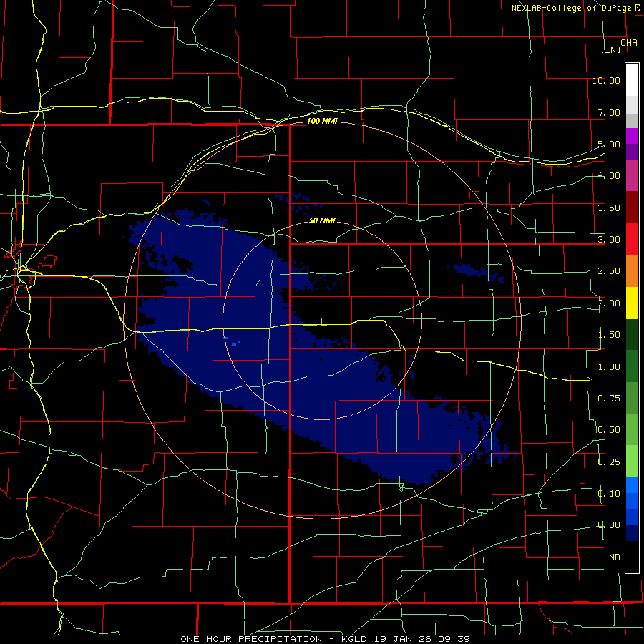Click the OHA product code label
This screenshot has width=644, height=644.
click(629, 43)
